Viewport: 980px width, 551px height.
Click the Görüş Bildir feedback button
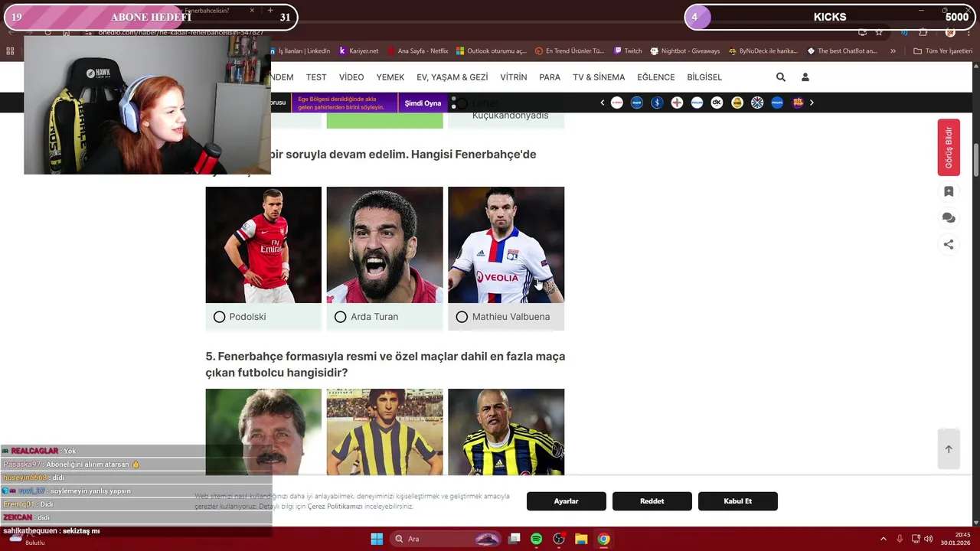tap(949, 148)
